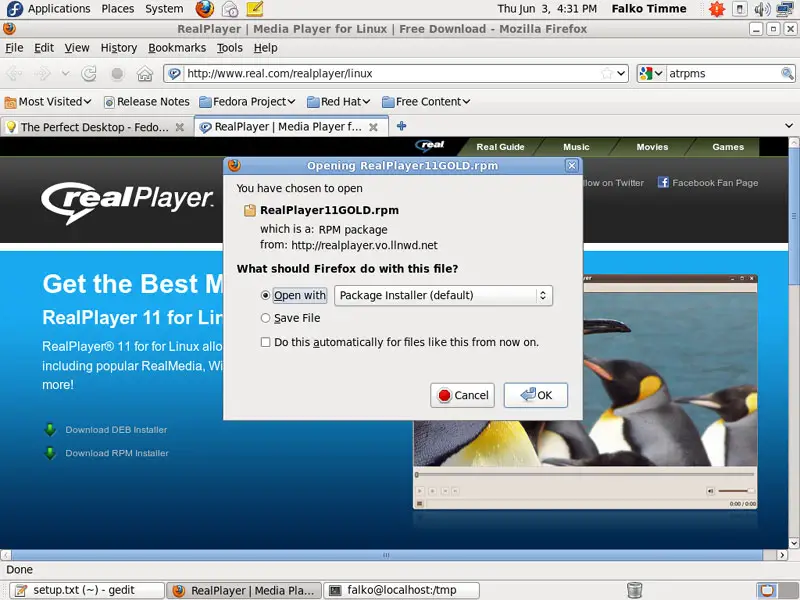Image resolution: width=800 pixels, height=600 pixels.
Task: Bookmark this page with the star icon
Action: (607, 73)
